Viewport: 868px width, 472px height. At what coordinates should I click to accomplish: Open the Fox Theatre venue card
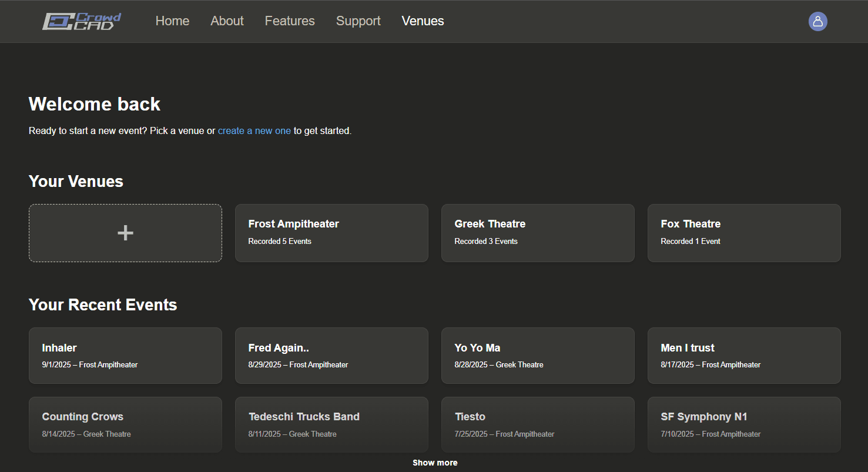coord(744,233)
